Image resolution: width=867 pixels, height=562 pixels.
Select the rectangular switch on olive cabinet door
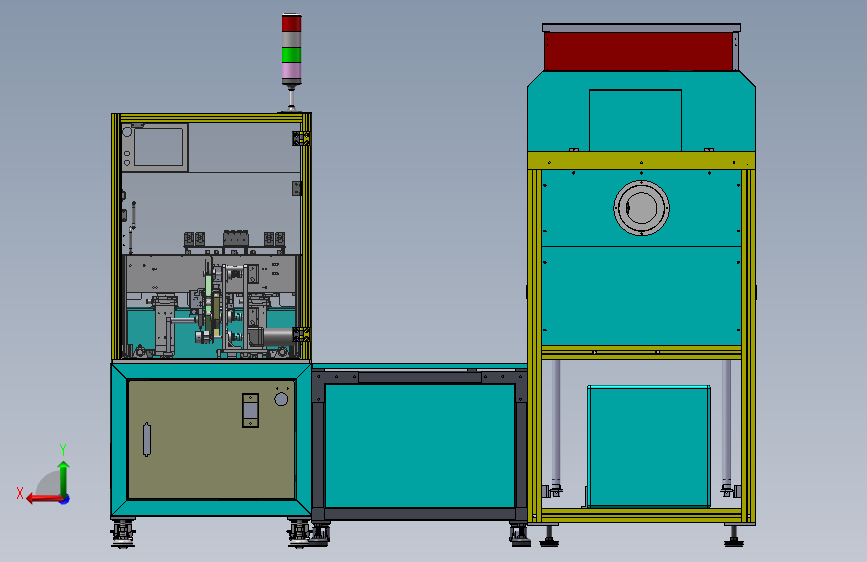[x=250, y=410]
